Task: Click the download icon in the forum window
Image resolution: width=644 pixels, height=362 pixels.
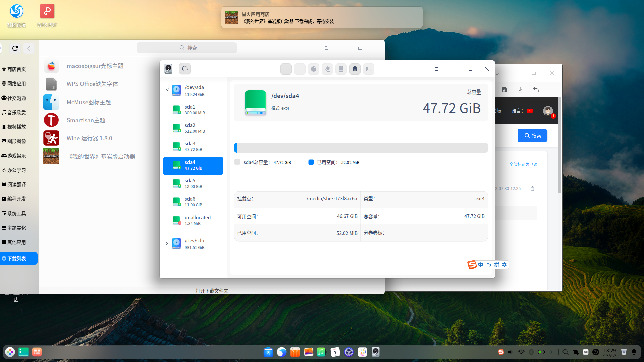Action: (x=520, y=89)
